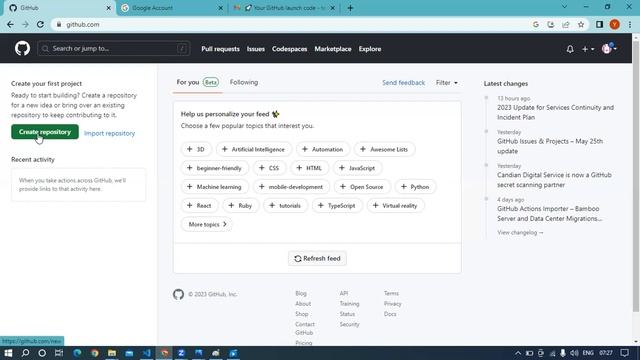Open Microsoft Edge from taskbar
Image resolution: width=640 pixels, height=360 pixels.
[x=77, y=353]
